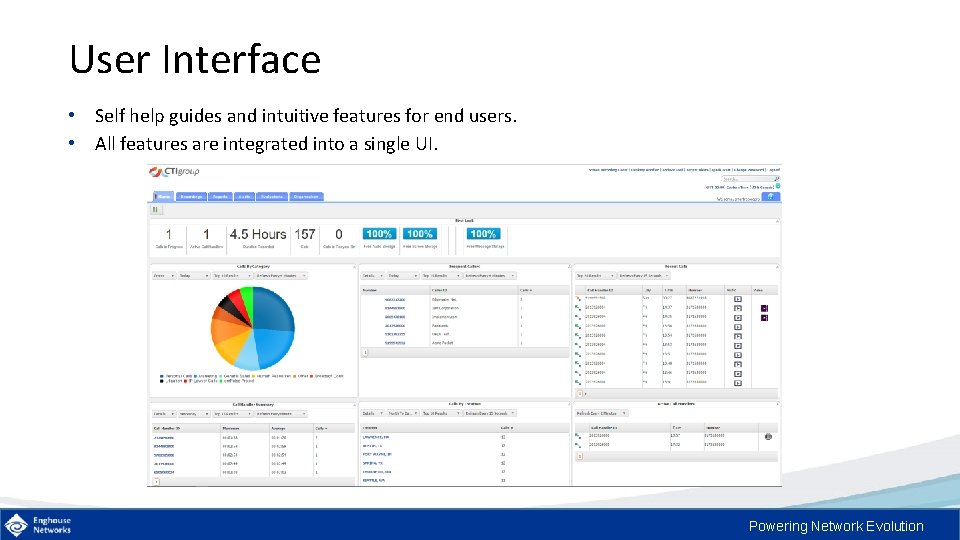Click the CTIgroup logo
The image size is (960, 540).
[x=174, y=171]
